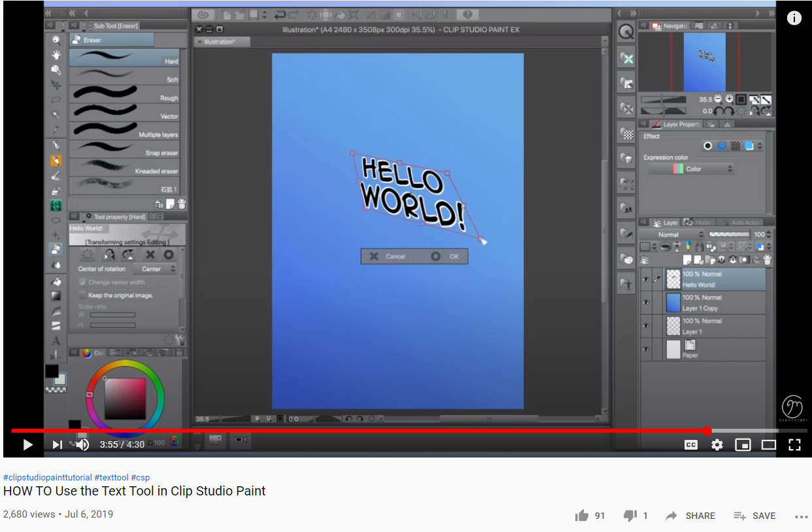
Task: Click the Open folder icon in command bar
Action: pos(239,14)
